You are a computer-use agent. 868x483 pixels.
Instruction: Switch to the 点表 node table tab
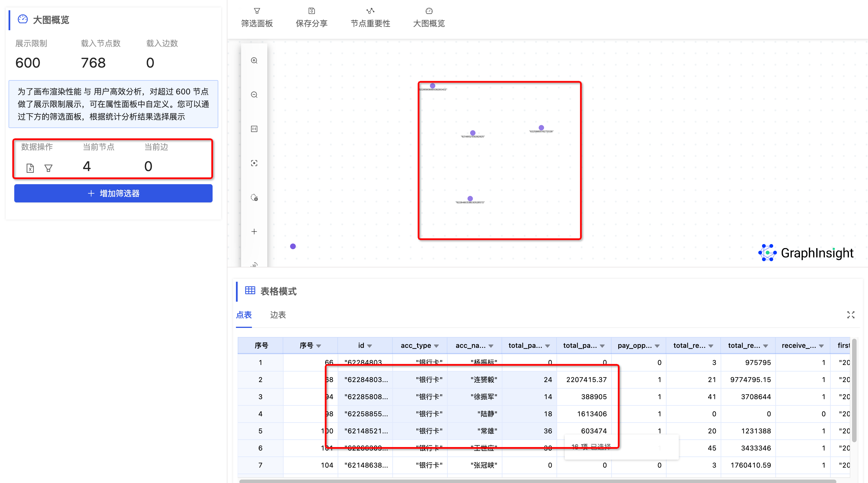pos(244,315)
